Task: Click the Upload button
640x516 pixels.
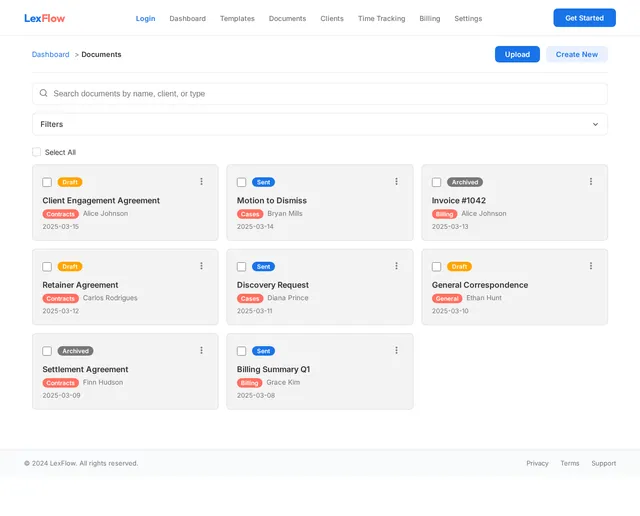Action: point(517,54)
